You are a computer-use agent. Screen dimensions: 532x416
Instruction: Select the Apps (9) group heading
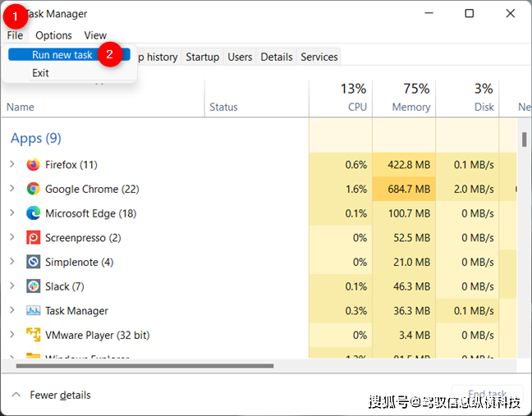36,138
